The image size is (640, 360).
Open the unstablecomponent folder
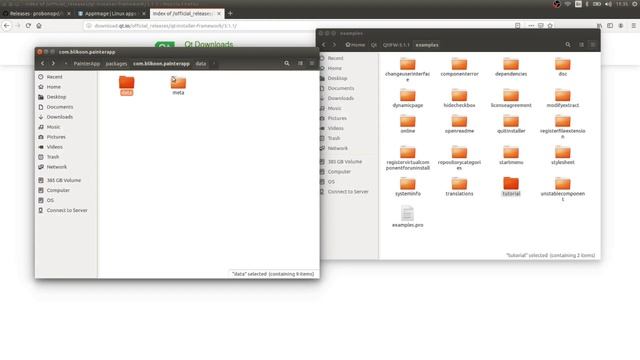click(562, 189)
